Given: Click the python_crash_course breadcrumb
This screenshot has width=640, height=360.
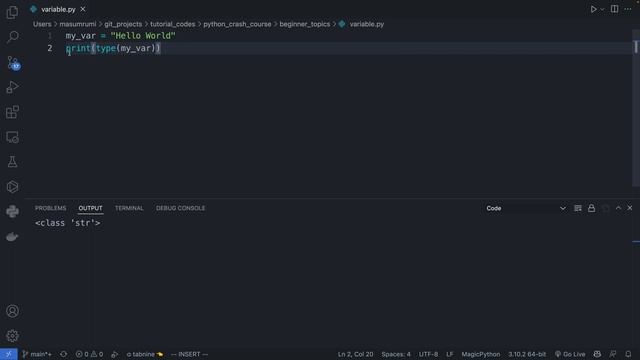Looking at the screenshot, I should (x=237, y=24).
